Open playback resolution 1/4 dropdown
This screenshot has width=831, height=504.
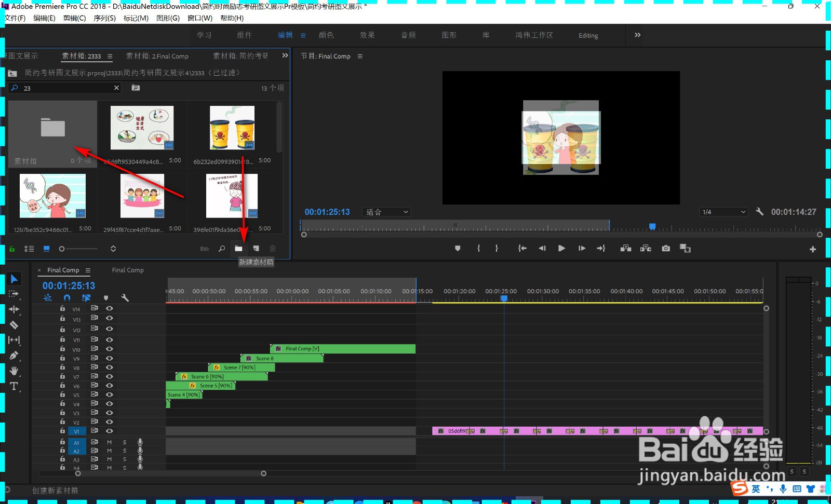(x=723, y=212)
